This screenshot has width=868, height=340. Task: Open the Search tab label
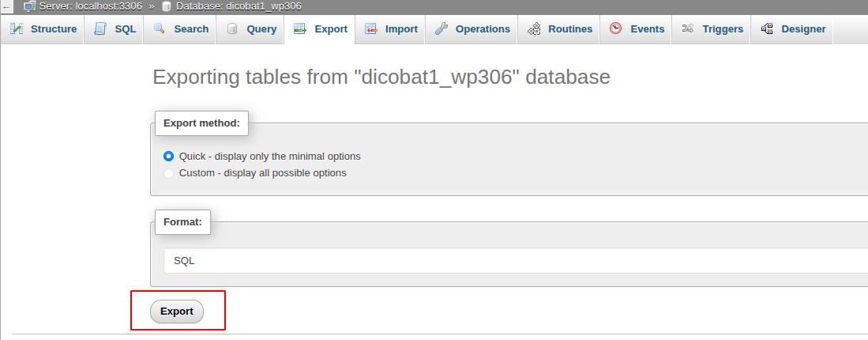point(192,28)
